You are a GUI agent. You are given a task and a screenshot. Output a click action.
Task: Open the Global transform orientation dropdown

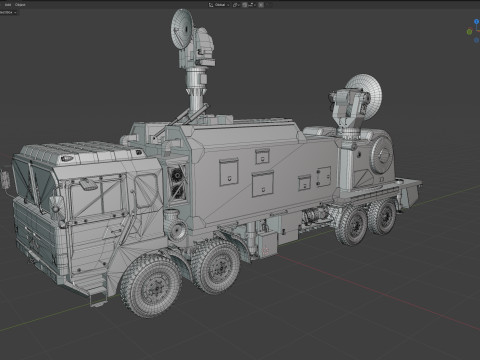220,5
